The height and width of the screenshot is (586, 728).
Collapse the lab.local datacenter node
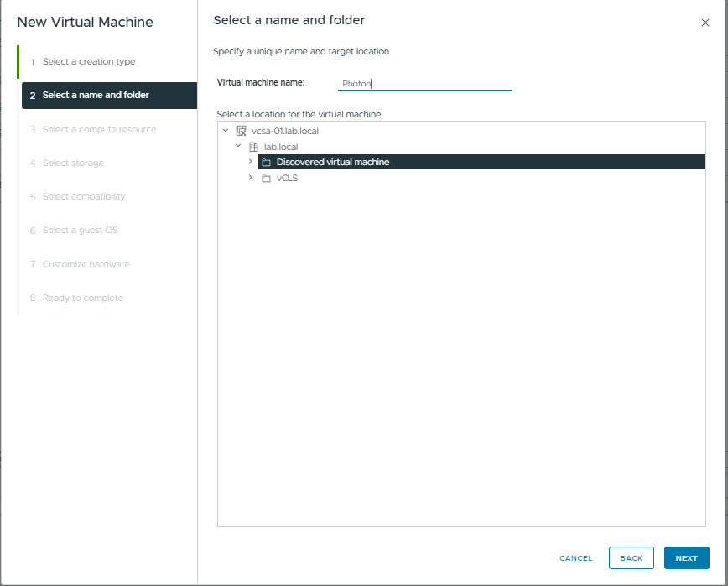[238, 147]
